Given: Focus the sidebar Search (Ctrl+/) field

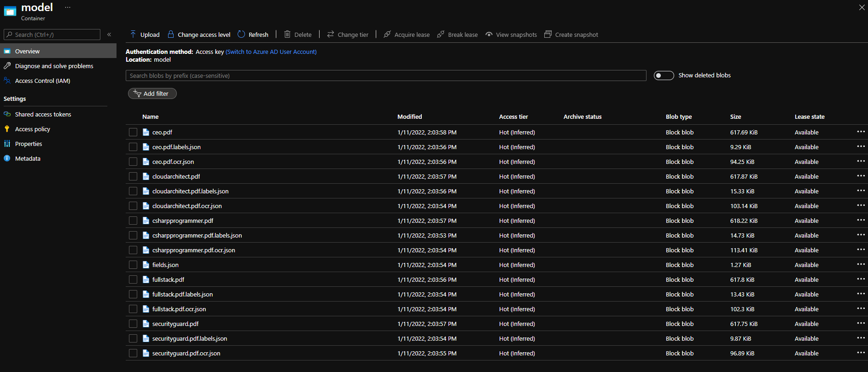Looking at the screenshot, I should pos(52,35).
